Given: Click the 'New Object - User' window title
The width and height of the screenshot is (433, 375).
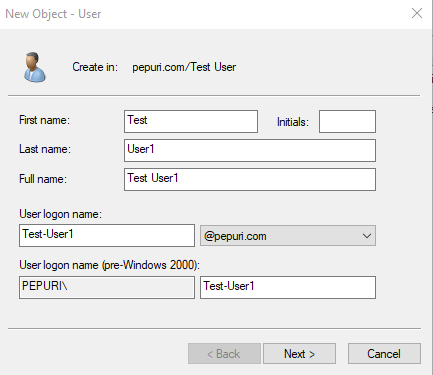Looking at the screenshot, I should [53, 14].
